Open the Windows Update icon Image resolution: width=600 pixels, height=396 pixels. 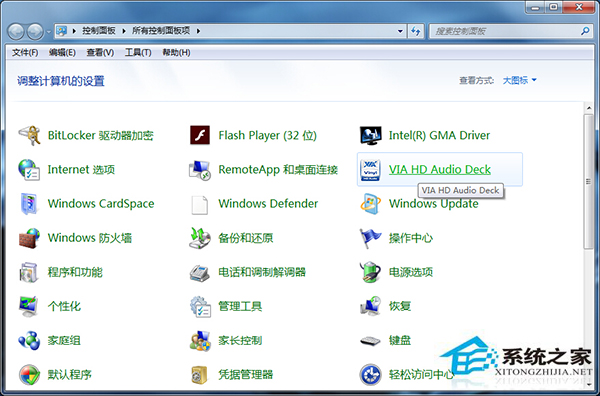tap(370, 204)
